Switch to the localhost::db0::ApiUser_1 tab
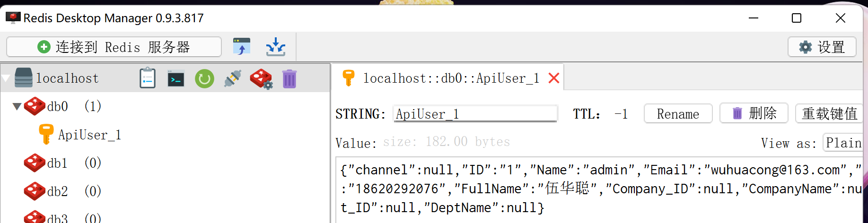 click(x=450, y=78)
